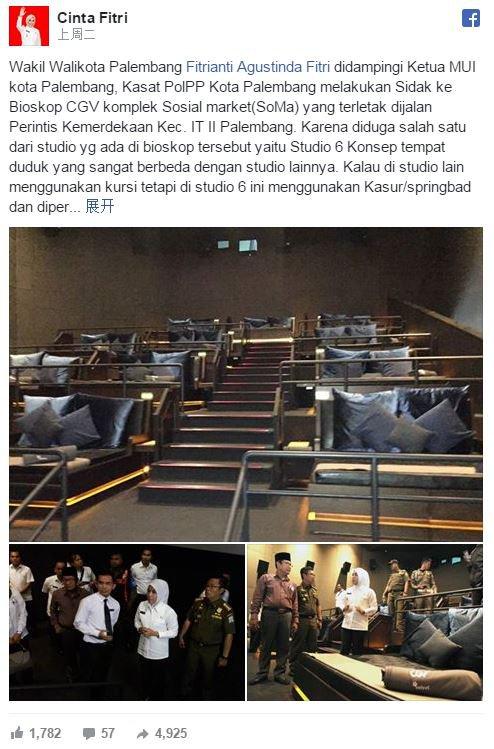Click the blue pillows on right bed
The image size is (494, 749).
tap(402, 419)
